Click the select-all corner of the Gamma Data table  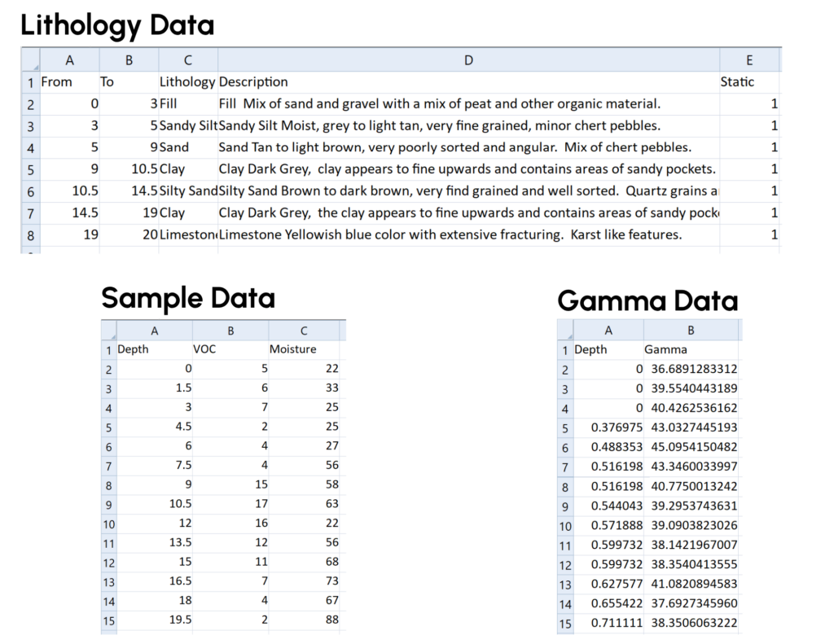pyautogui.click(x=566, y=330)
